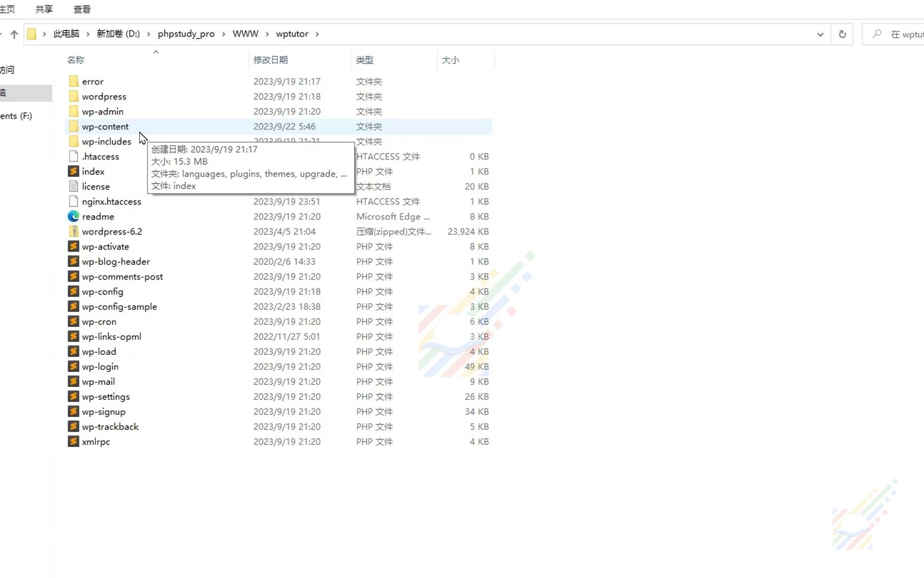Click the wp-cron file icon

(74, 321)
